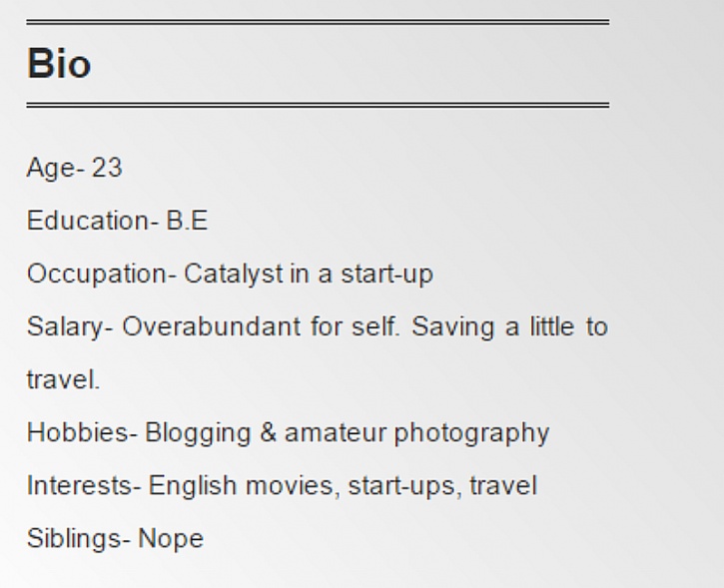Click the Hobbies- Blogging & amateur photography line
The image size is (724, 588).
click(x=289, y=434)
